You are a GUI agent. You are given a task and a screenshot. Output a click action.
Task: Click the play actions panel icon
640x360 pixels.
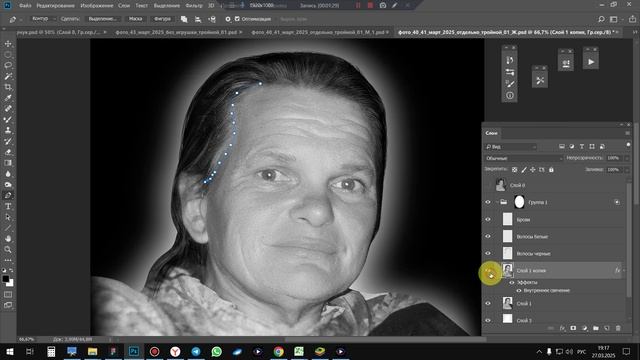click(591, 62)
